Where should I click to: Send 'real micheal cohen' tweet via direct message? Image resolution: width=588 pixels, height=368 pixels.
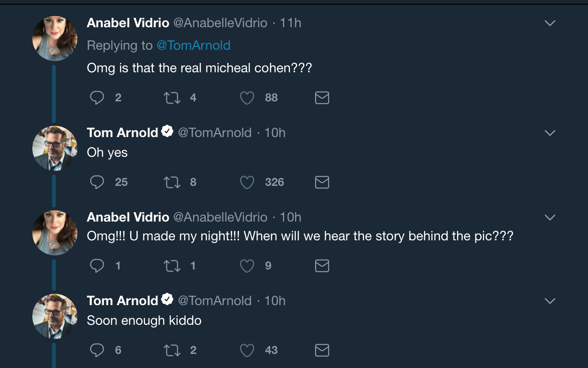click(322, 98)
